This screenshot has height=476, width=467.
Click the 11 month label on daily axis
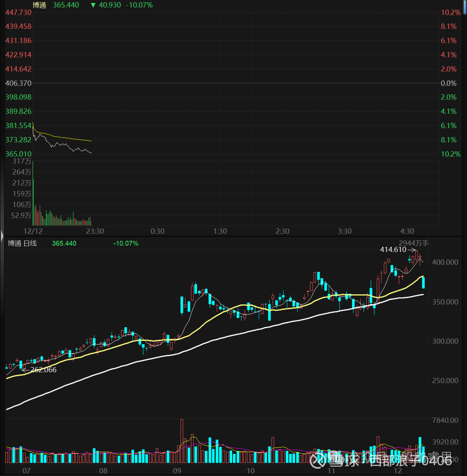coord(331,471)
